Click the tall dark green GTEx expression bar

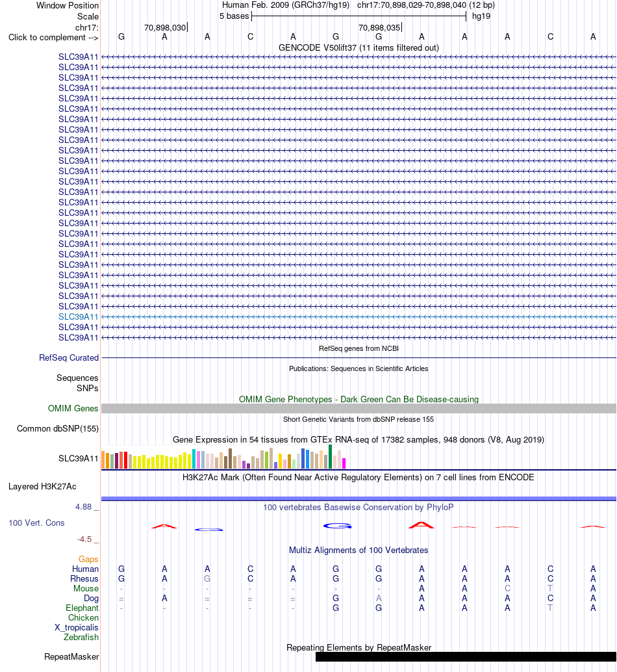pyautogui.click(x=330, y=456)
